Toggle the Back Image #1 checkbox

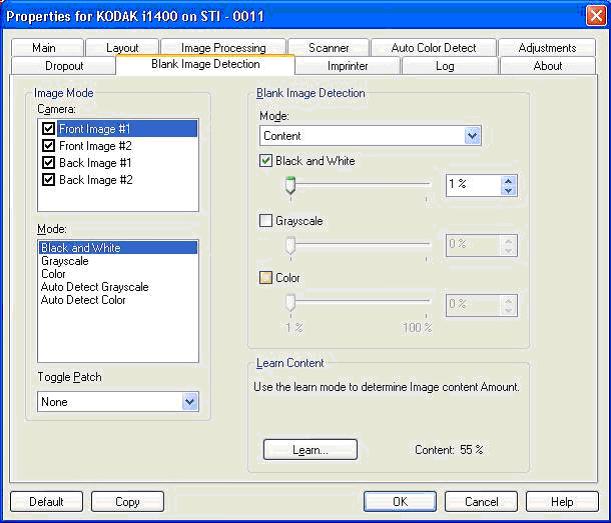pos(48,163)
